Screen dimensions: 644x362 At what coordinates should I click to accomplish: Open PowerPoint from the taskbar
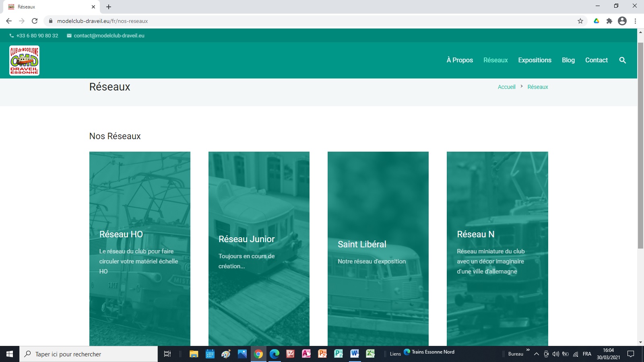pyautogui.click(x=322, y=354)
